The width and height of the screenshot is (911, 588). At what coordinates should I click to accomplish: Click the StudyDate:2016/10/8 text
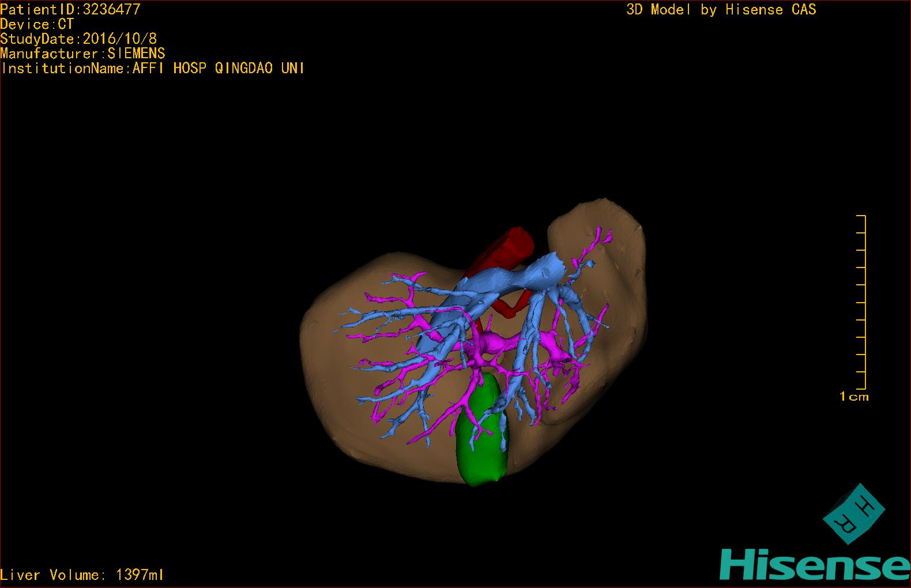(x=78, y=39)
